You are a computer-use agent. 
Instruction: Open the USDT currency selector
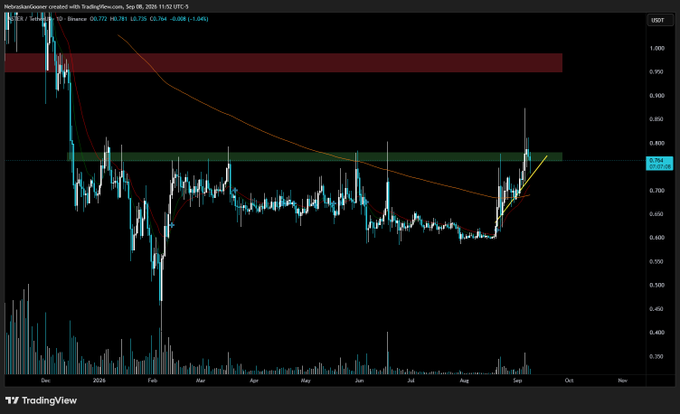click(658, 20)
